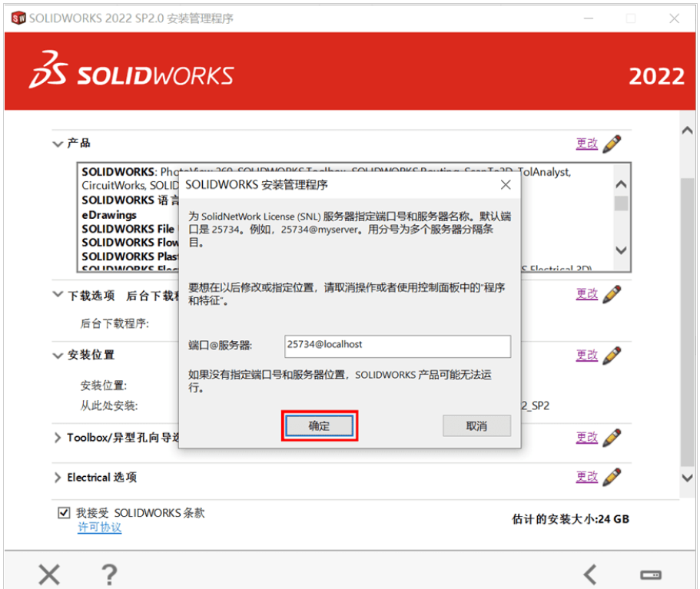Click the 从此处安装 label
Image resolution: width=700 pixels, height=589 pixels.
[x=109, y=405]
